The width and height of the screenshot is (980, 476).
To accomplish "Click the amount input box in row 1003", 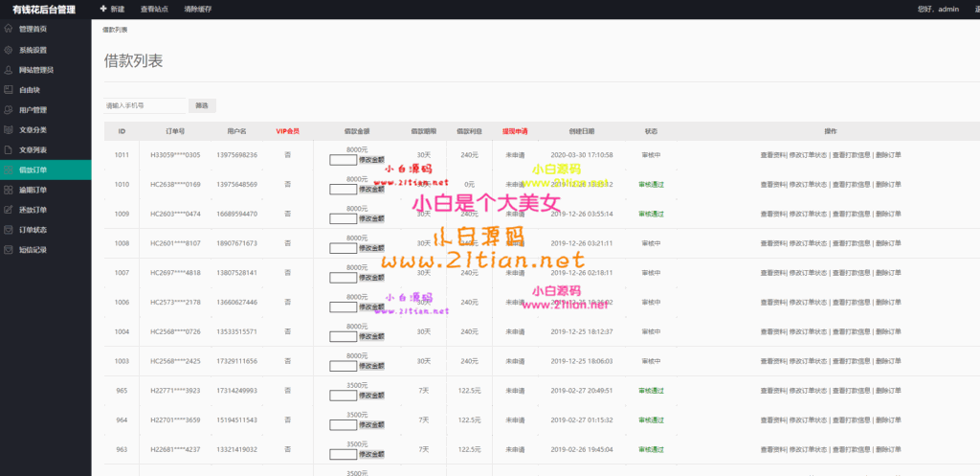I will tap(344, 366).
